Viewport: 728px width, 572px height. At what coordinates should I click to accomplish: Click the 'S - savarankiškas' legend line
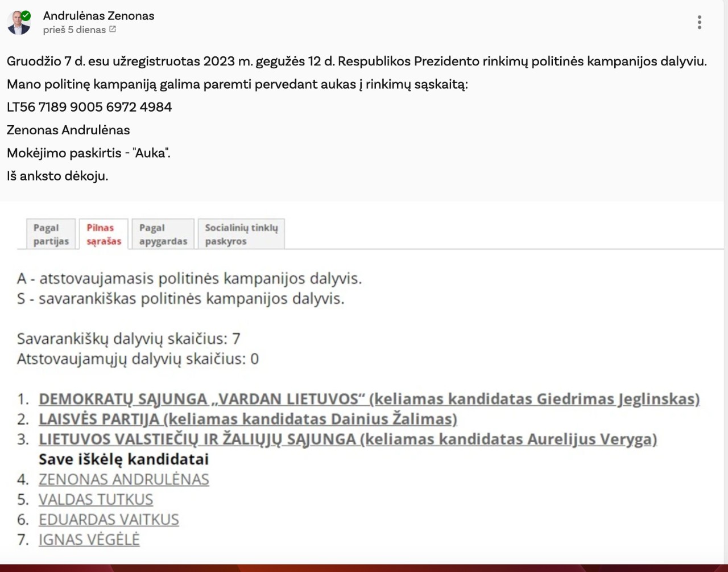tap(181, 299)
